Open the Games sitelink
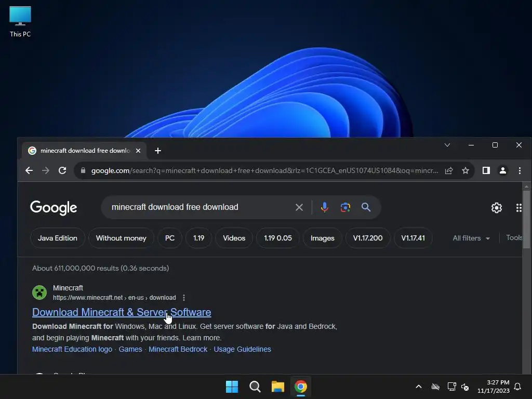This screenshot has width=532, height=399. 130,350
